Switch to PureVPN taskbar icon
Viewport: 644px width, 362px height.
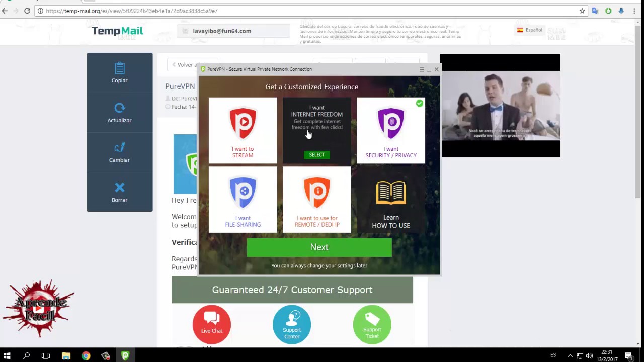[125, 356]
